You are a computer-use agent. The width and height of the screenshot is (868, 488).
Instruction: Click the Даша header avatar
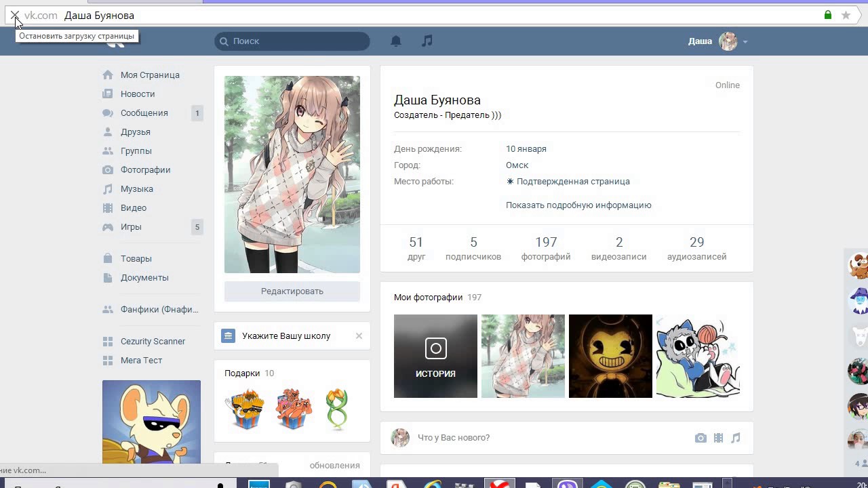[728, 41]
